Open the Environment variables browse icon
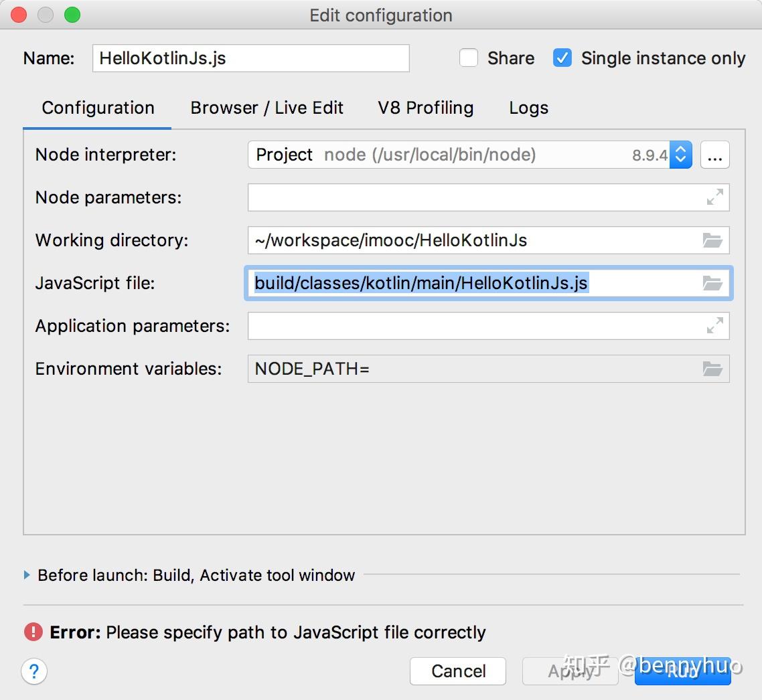The height and width of the screenshot is (700, 762). [712, 369]
